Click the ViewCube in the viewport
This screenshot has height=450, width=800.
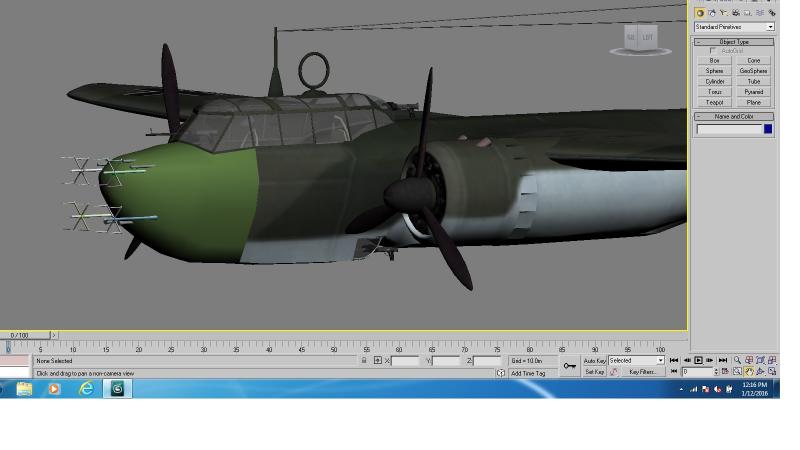(640, 39)
